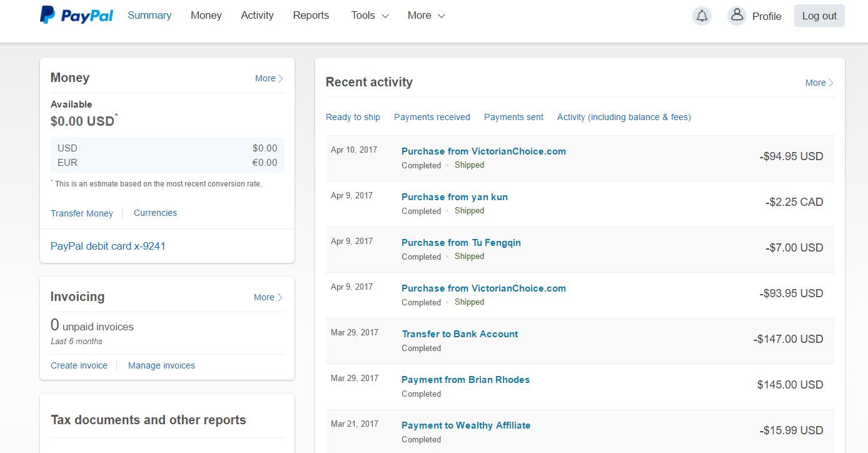
Task: Click the -$94.95 USD amount
Action: pyautogui.click(x=791, y=156)
